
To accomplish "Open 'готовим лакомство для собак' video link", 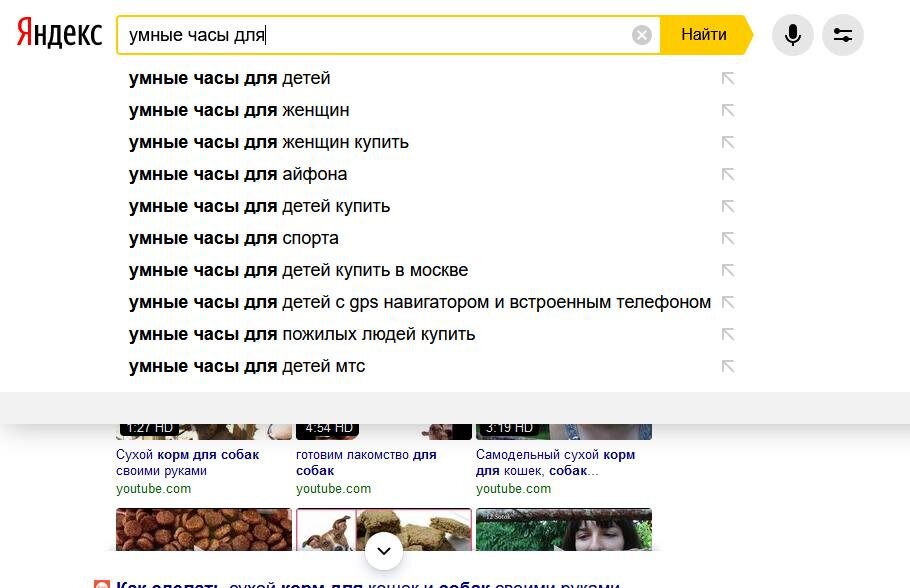I will pyautogui.click(x=366, y=463).
